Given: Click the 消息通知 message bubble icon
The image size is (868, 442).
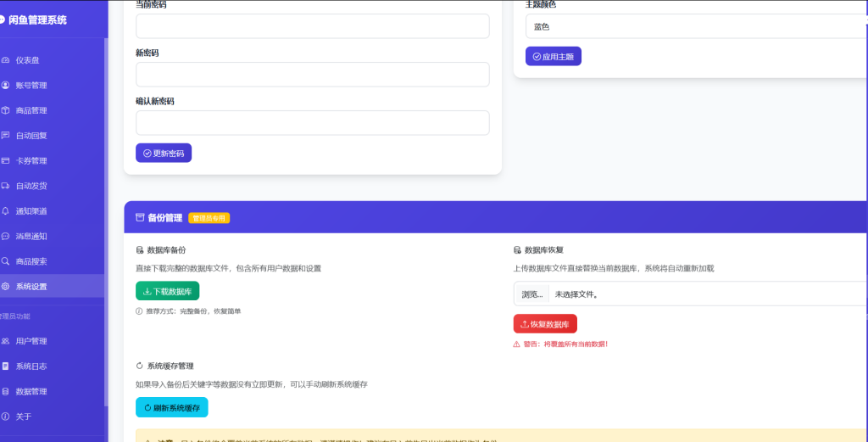Looking at the screenshot, I should [x=6, y=236].
